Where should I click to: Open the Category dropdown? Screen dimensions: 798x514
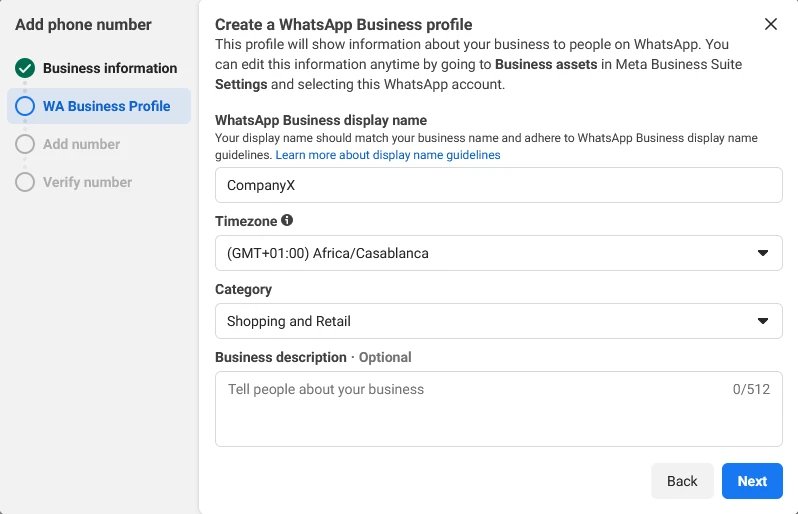click(498, 321)
